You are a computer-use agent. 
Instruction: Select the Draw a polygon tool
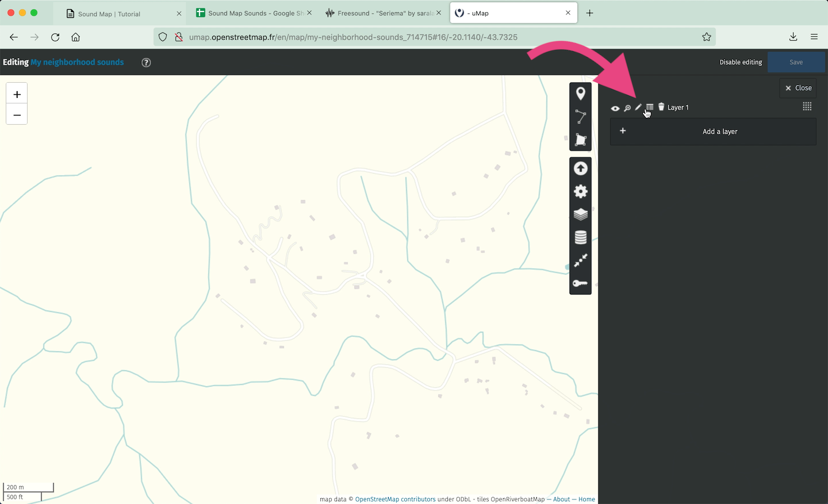pos(580,140)
